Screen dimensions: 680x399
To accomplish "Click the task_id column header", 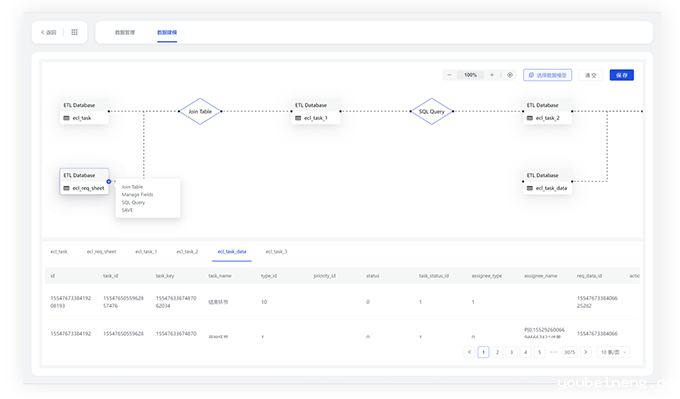I will point(111,276).
